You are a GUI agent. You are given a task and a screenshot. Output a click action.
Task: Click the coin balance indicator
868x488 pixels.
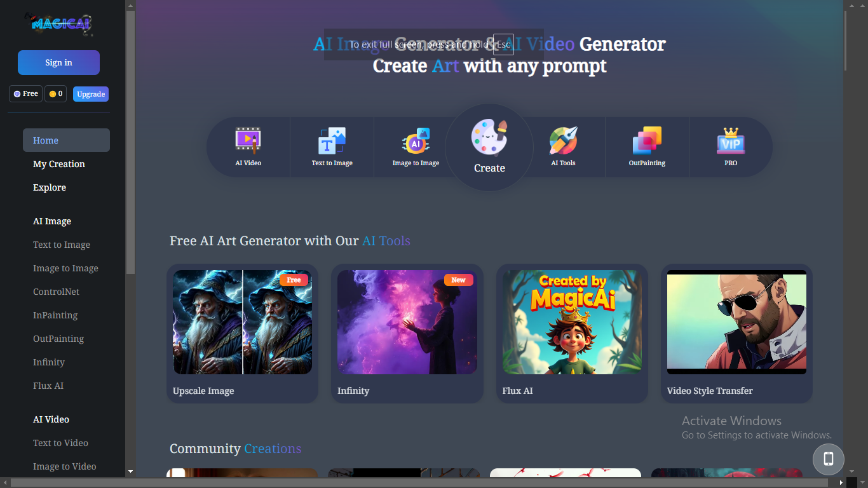coord(56,94)
